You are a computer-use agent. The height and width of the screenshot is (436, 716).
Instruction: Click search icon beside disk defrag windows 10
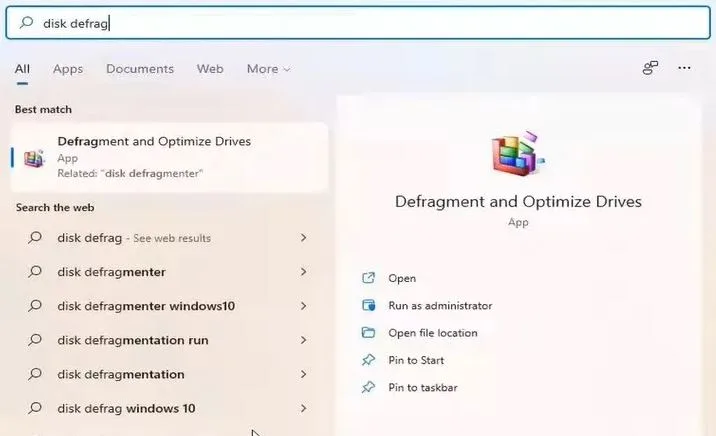coord(35,408)
